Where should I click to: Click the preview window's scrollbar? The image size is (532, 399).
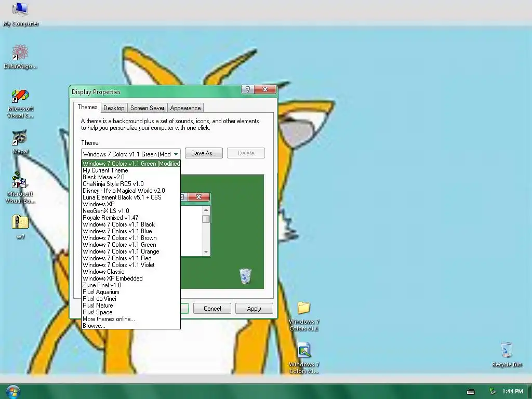coord(206,231)
